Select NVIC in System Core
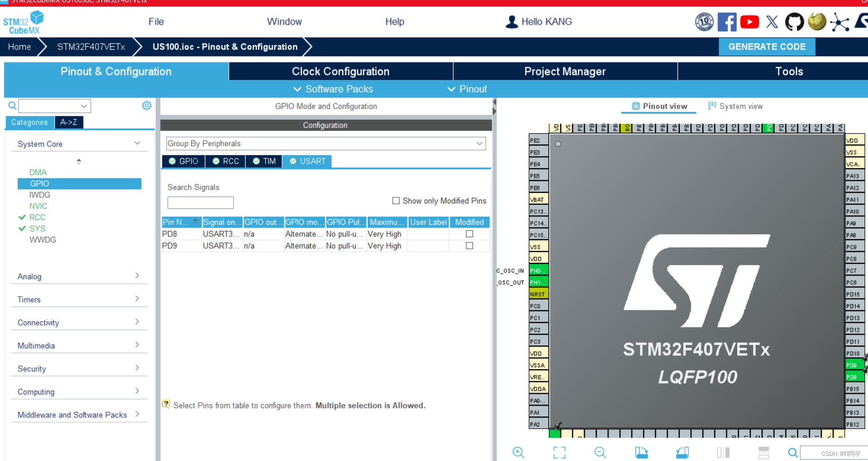Image resolution: width=868 pixels, height=461 pixels. pos(38,206)
